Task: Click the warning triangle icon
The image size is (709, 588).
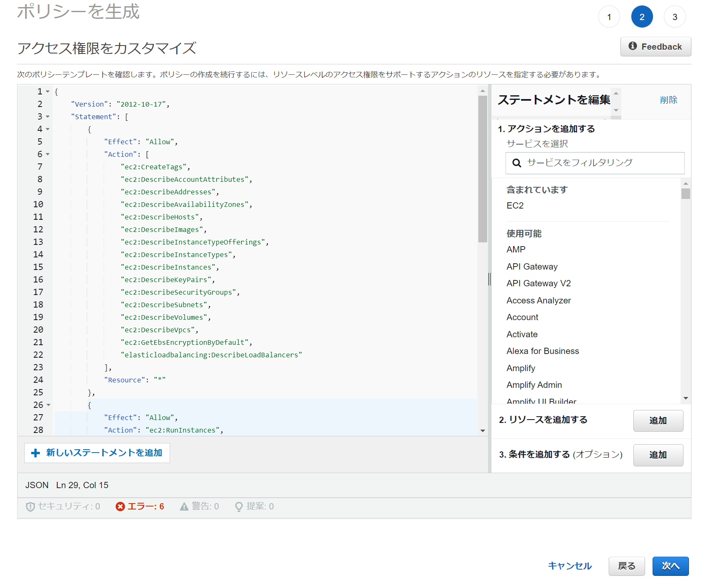Action: coord(184,507)
